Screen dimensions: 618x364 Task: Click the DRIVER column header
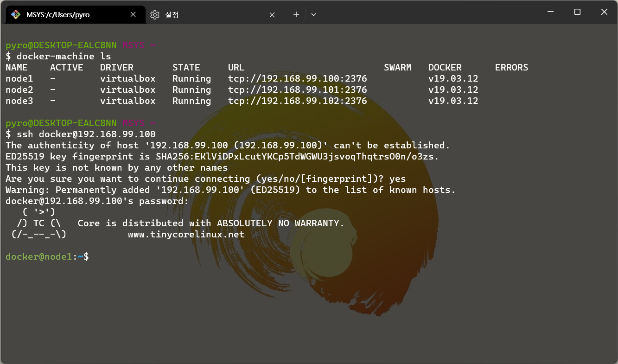pos(117,67)
